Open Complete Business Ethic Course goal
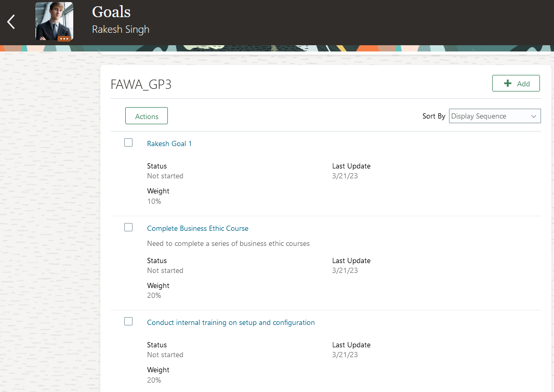This screenshot has width=554, height=392. coord(197,228)
